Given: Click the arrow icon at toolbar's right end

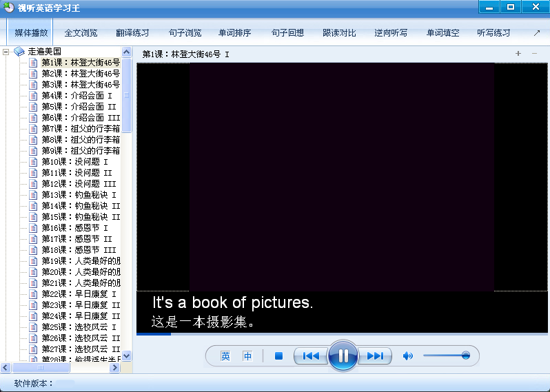Looking at the screenshot, I should coord(537,33).
